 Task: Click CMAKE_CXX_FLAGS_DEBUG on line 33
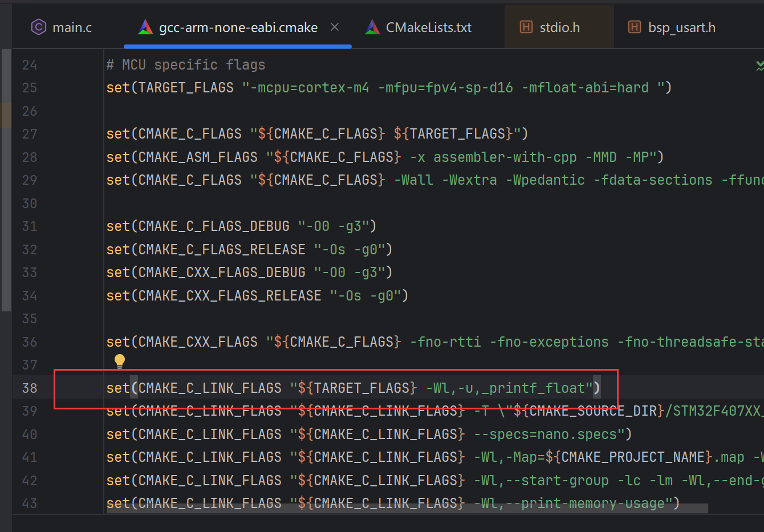coord(222,273)
